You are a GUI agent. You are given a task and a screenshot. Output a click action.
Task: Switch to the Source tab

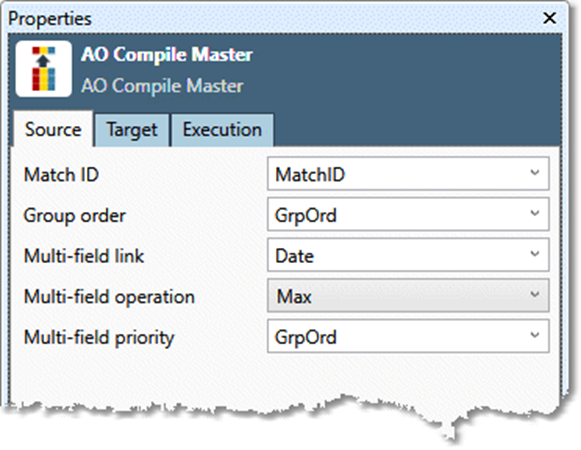(x=53, y=129)
